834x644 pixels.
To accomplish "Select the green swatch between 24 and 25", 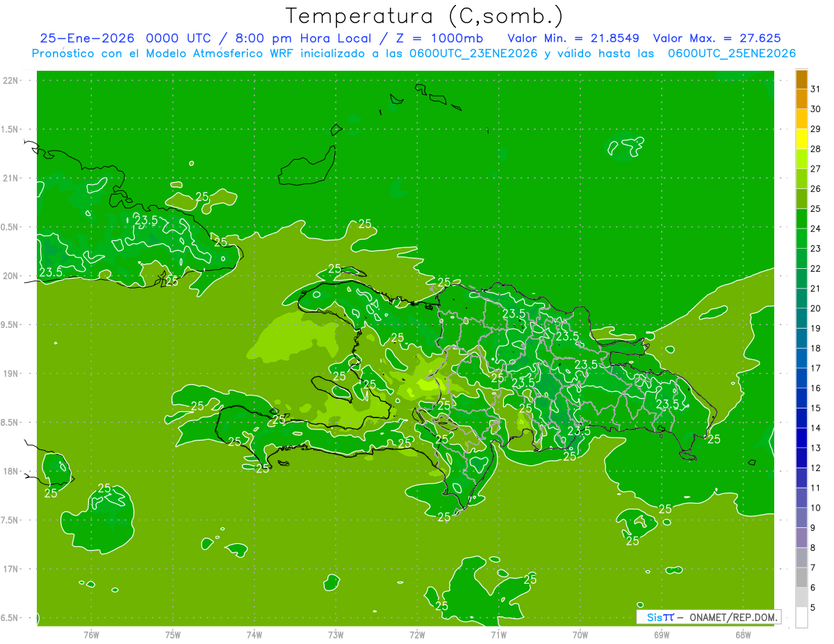I will 801,219.
